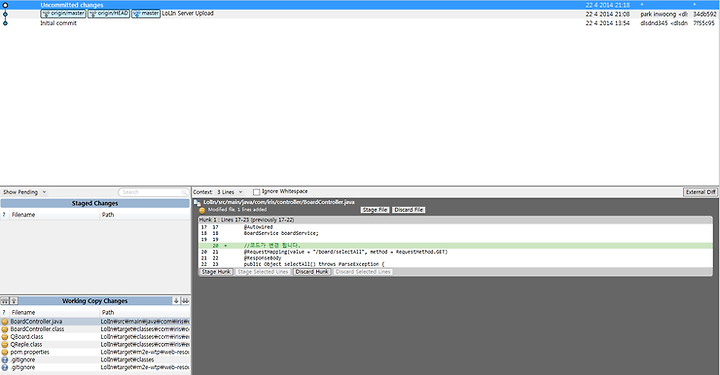720x375 pixels.
Task: Click unknown status icon of .gitignore in m2e-wtp path
Action: click(5, 368)
